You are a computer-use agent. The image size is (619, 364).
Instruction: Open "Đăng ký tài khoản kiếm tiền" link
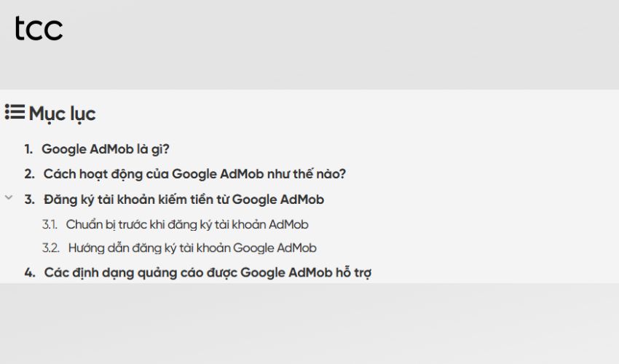184,199
